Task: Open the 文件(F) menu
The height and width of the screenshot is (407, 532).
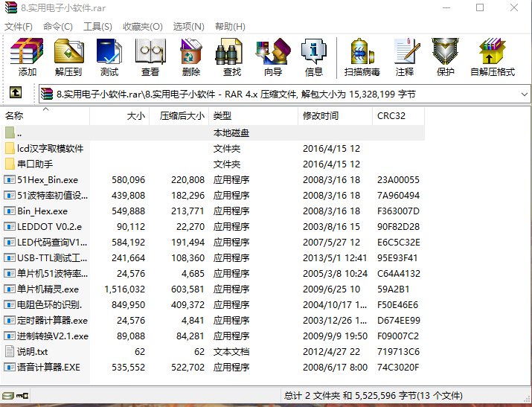Action: tap(19, 27)
